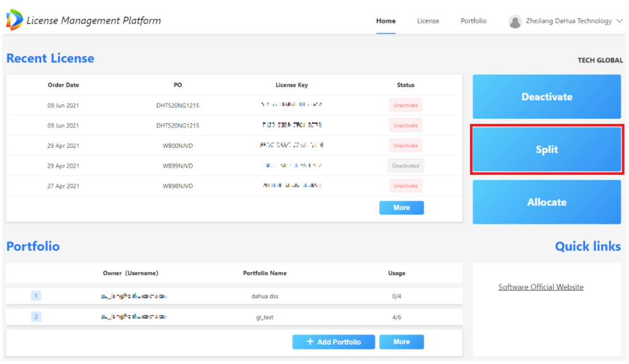Screen dimensions: 629x364
Task: Click the Allocate tile button
Action: coord(547,202)
